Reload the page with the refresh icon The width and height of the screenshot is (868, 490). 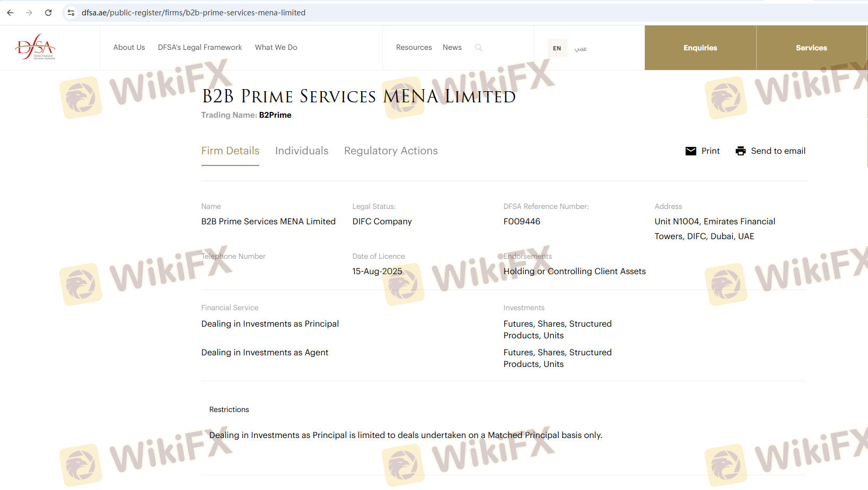48,13
